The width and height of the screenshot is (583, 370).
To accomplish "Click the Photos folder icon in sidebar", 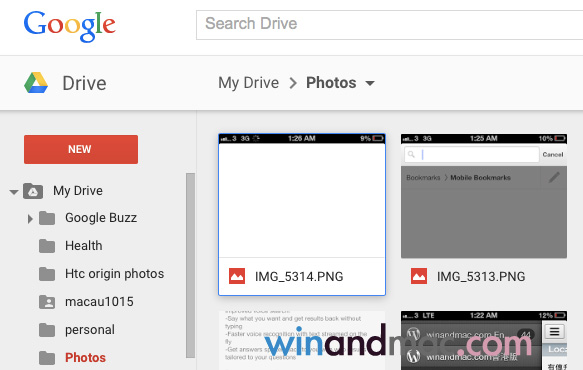I will tap(47, 358).
